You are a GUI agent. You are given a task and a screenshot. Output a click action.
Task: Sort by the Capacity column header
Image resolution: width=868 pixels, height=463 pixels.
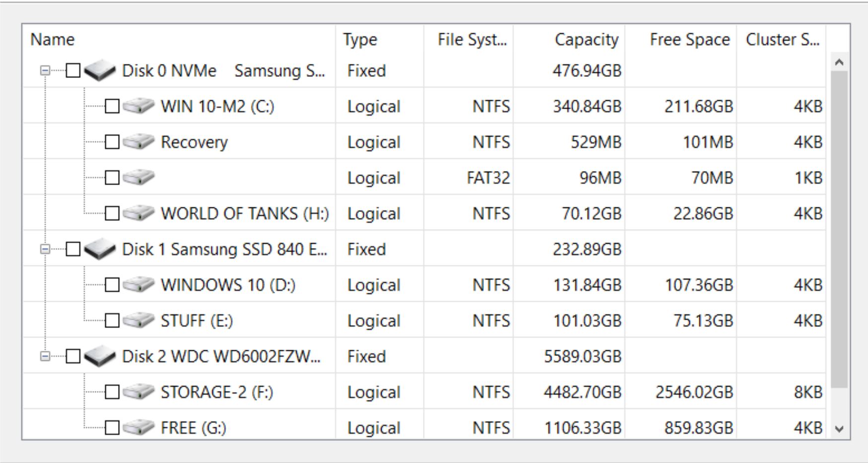[x=569, y=39]
